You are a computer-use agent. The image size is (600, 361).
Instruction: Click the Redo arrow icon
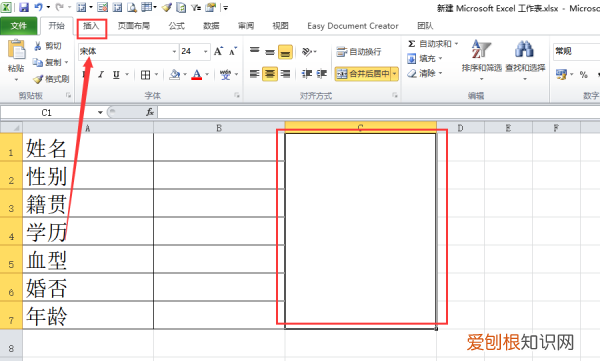tap(59, 7)
